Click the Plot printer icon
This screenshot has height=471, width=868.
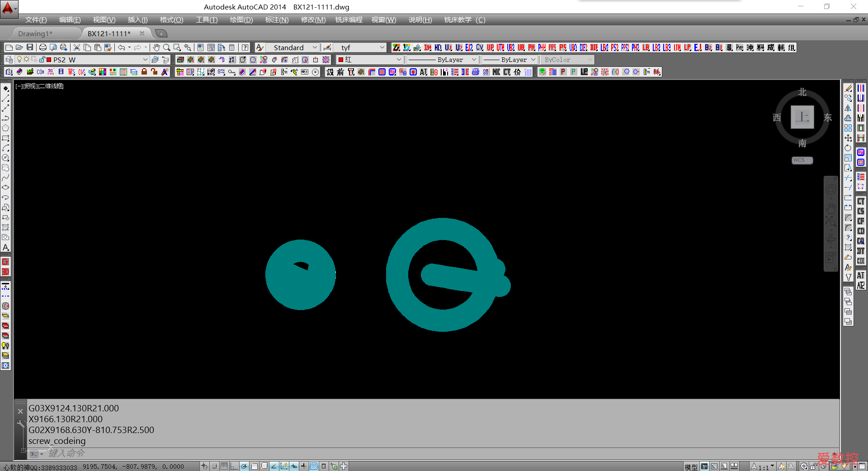[x=43, y=47]
